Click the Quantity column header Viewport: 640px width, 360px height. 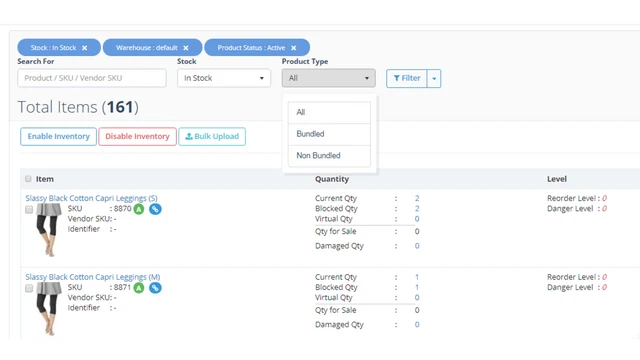coord(332,179)
